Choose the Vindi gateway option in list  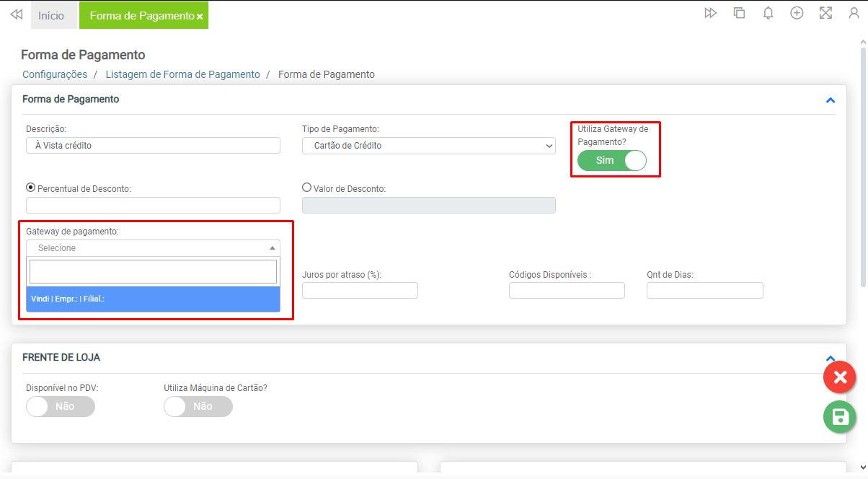pyautogui.click(x=153, y=299)
